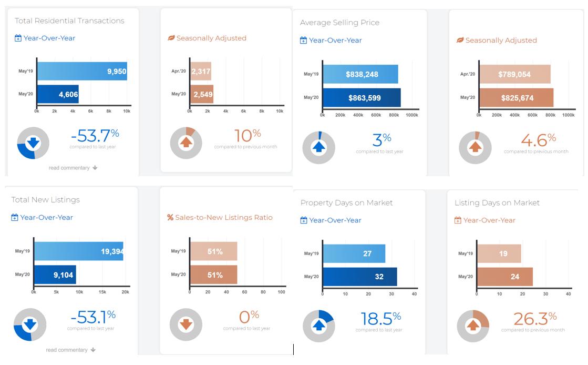Image resolution: width=588 pixels, height=365 pixels.
Task: Click the blue down-arrow donut beside -53.7%
Action: point(33,143)
